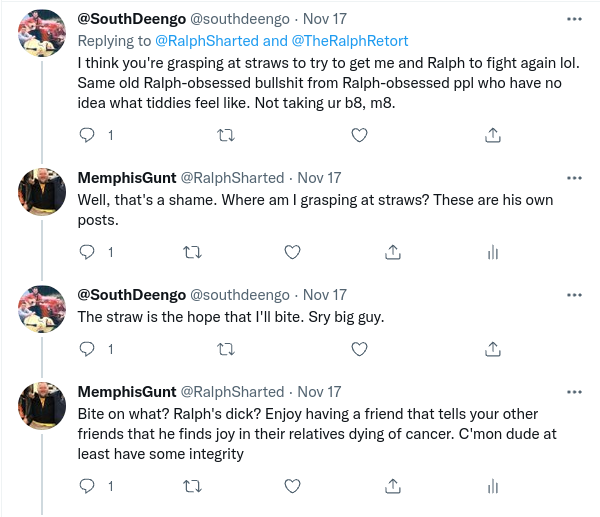View analytics for "Well, that's a shame" tweet
Image resolution: width=600 pixels, height=517 pixels.
click(493, 252)
